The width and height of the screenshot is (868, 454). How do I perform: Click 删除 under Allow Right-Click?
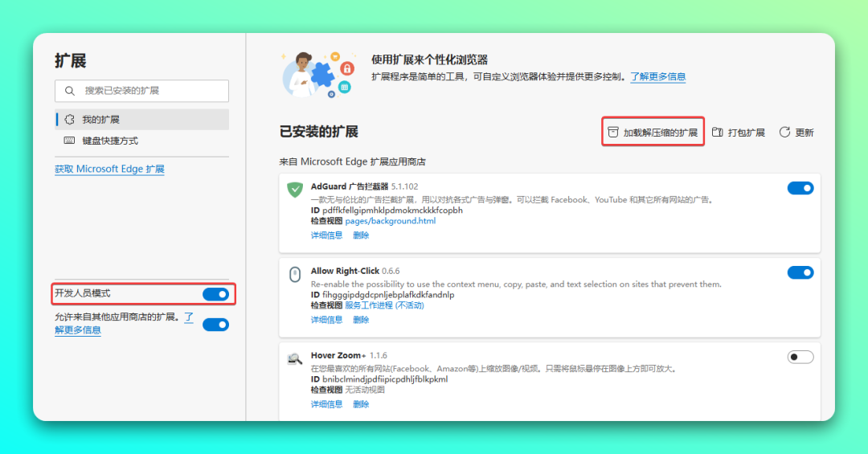click(x=361, y=320)
